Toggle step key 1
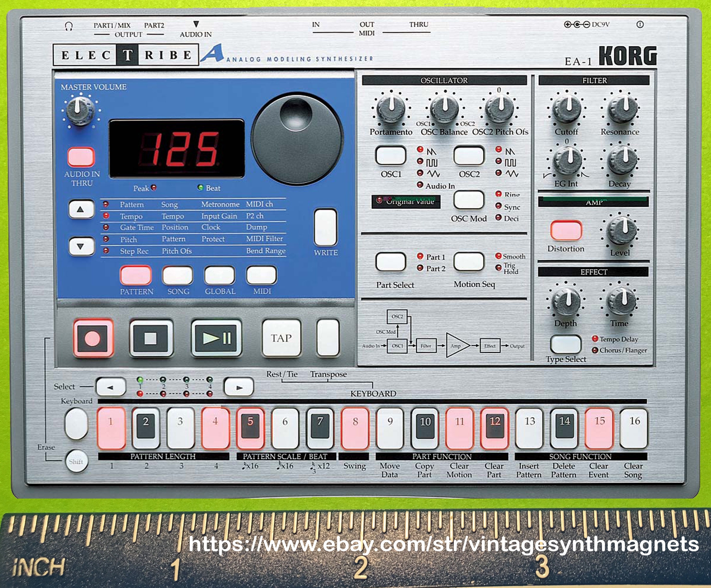Screen dimensions: 711x588 tap(111, 428)
